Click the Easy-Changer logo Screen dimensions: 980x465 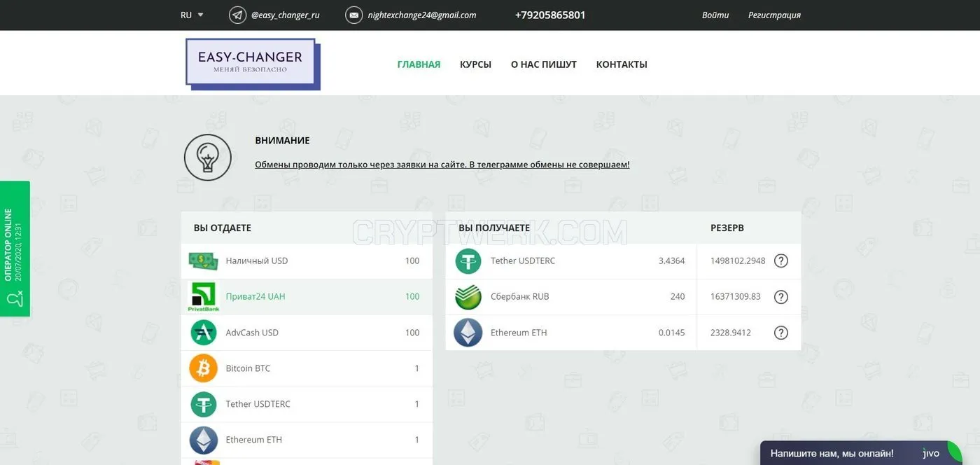point(253,64)
